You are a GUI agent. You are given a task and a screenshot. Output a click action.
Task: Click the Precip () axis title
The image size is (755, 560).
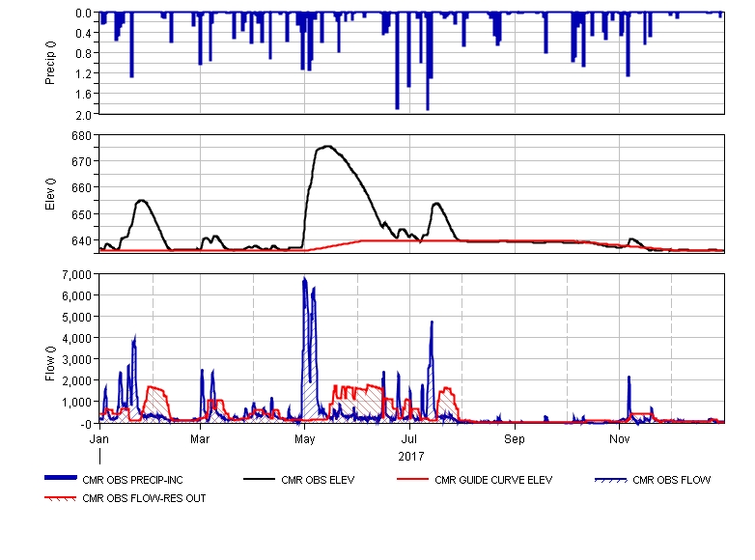click(50, 63)
